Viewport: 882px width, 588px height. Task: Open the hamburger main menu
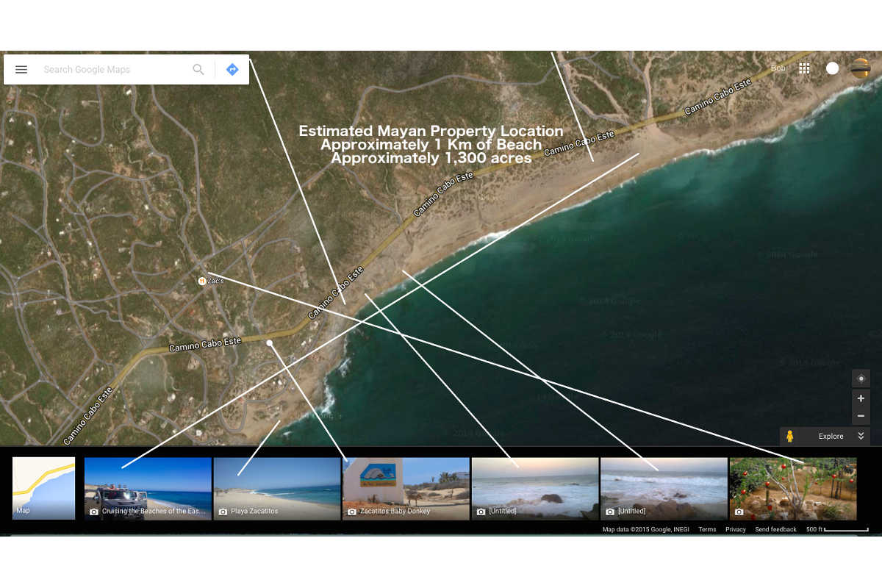click(x=21, y=70)
